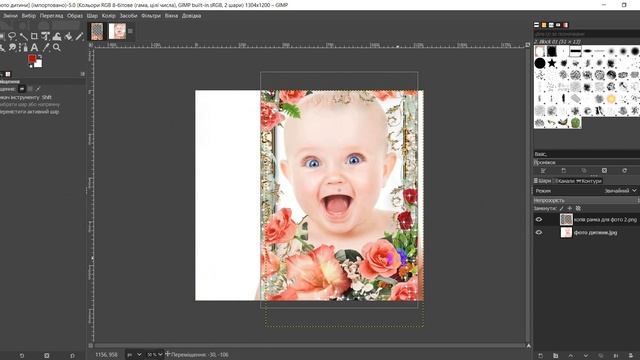The width and height of the screenshot is (640, 360).
Task: Swap foreground and background colors arrow
Action: point(40,57)
